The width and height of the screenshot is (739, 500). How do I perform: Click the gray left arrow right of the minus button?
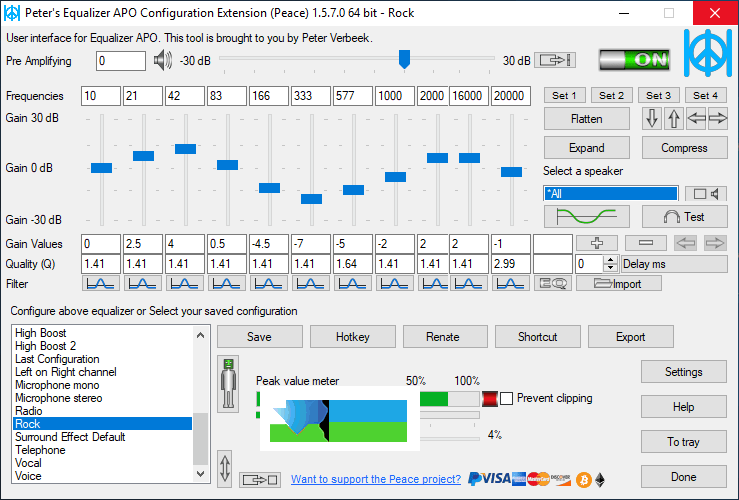(x=685, y=243)
